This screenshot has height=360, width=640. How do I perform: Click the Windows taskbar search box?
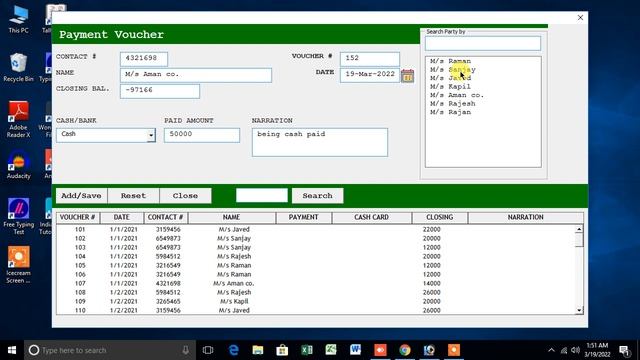point(110,350)
